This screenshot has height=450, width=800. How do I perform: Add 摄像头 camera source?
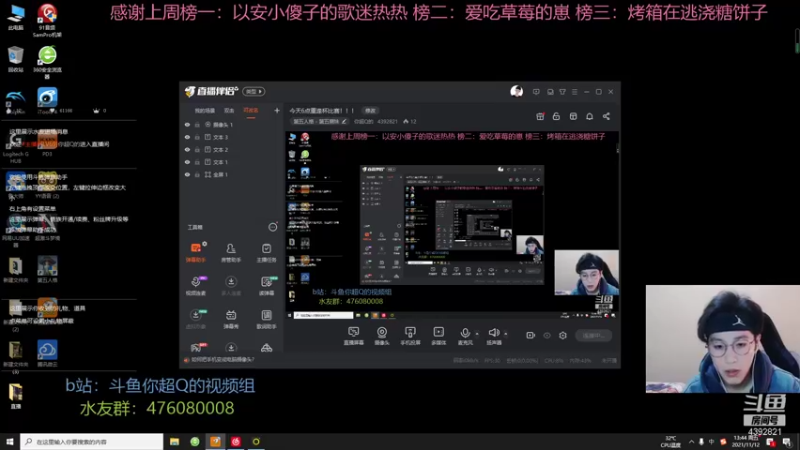pos(382,336)
